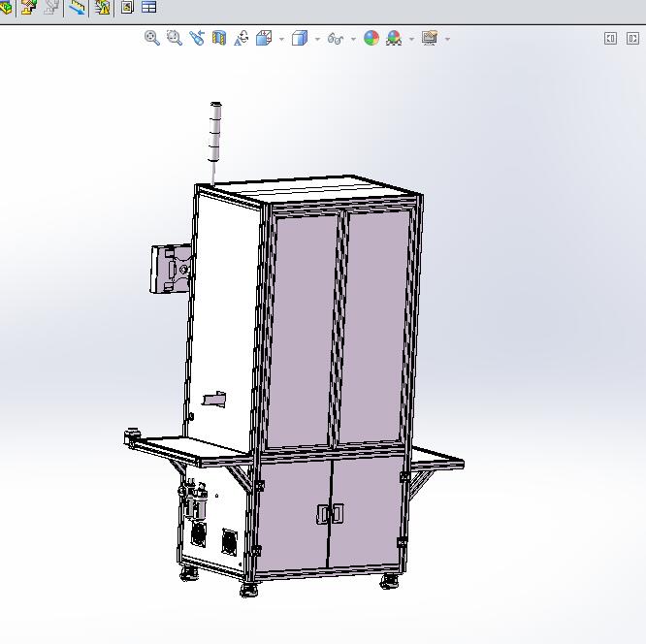The image size is (646, 644).
Task: Click the document pages icon in toolbar
Action: [x=127, y=7]
